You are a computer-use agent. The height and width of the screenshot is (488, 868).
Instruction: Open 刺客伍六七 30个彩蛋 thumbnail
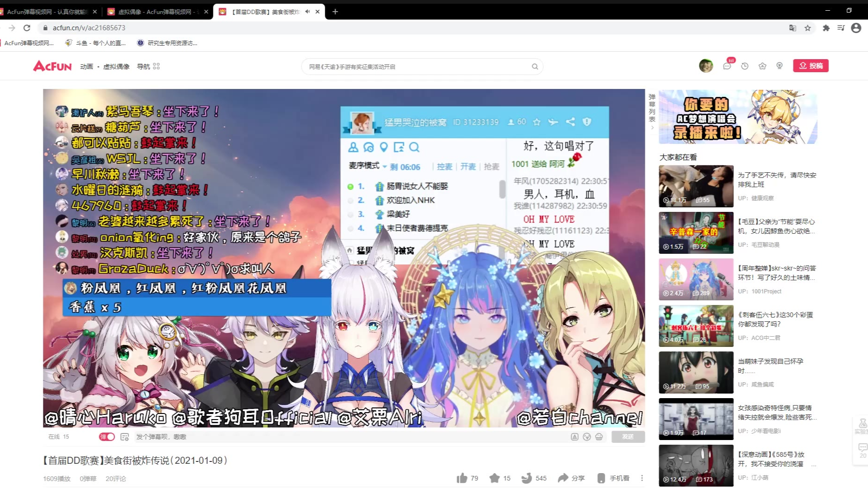[696, 326]
